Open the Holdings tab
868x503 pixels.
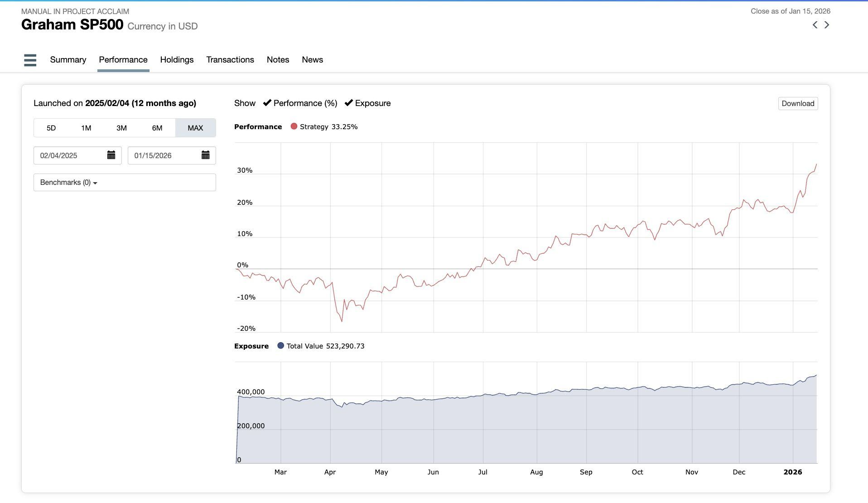point(177,60)
